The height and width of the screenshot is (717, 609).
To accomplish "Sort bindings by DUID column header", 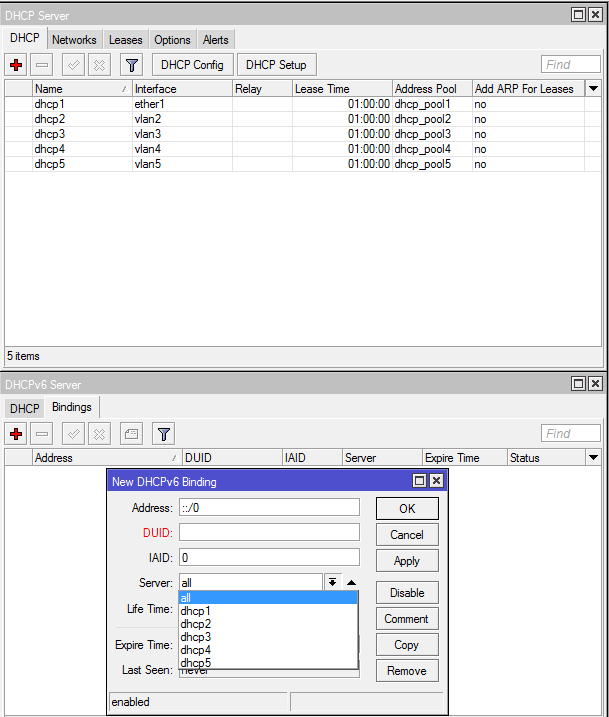I will pyautogui.click(x=232, y=458).
